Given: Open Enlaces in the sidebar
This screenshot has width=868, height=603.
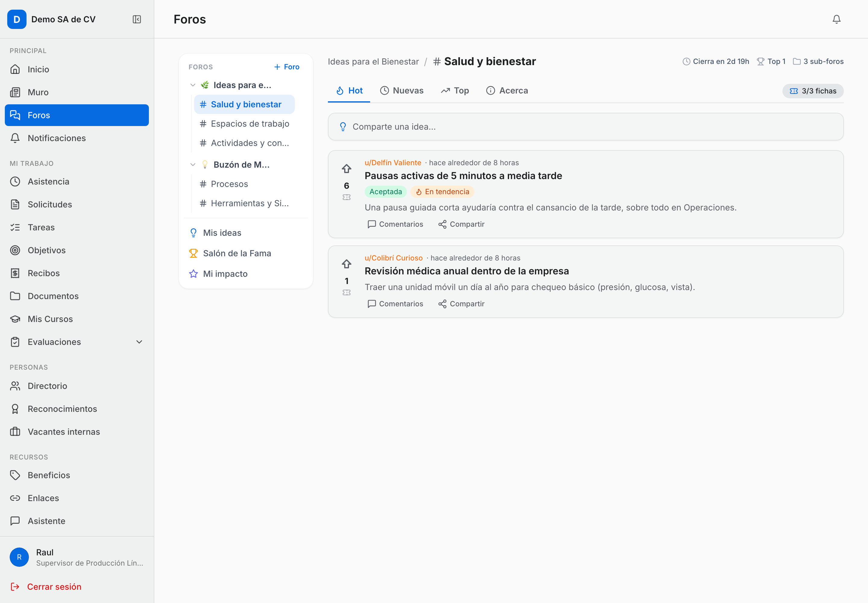Looking at the screenshot, I should click(77, 498).
